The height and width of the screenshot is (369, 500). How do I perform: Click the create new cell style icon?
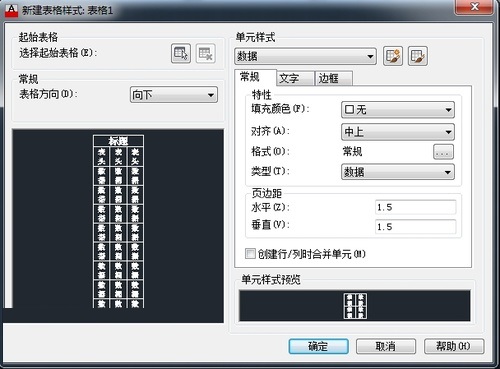pyautogui.click(x=393, y=56)
